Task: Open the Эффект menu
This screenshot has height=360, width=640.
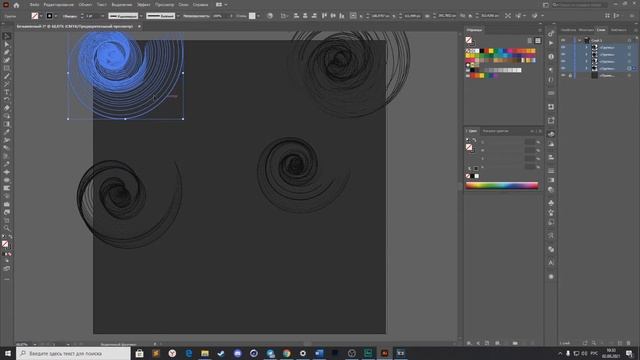Action: (x=144, y=5)
